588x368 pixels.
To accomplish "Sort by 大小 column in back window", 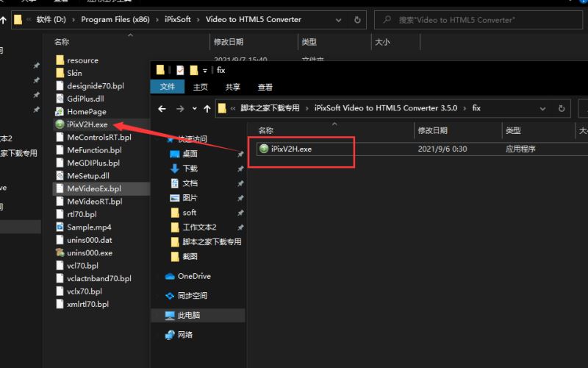I will click(x=382, y=42).
